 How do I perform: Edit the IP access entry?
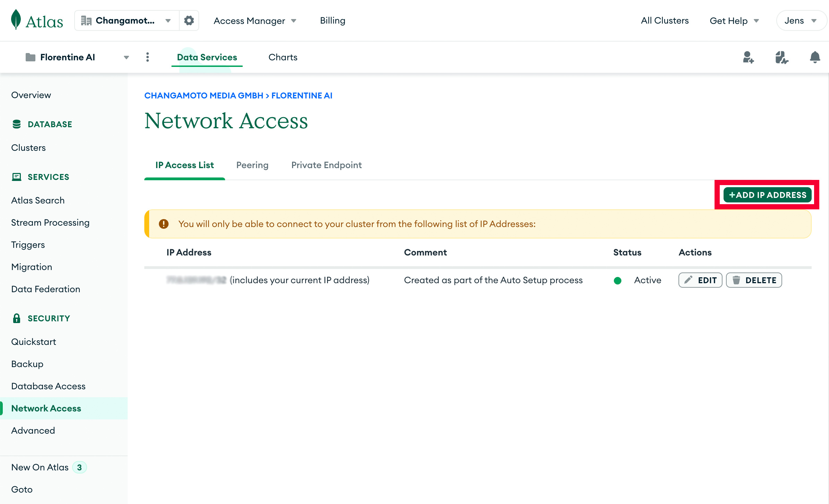tap(700, 280)
